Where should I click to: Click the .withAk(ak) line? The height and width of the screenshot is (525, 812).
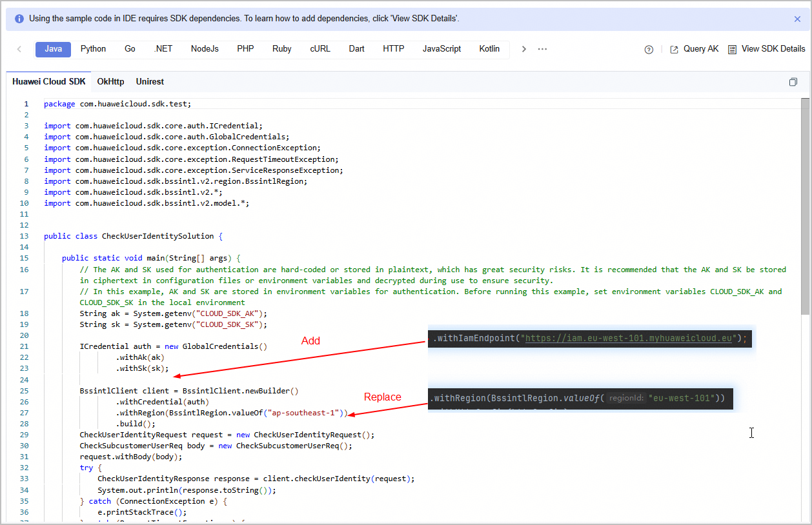pos(140,357)
